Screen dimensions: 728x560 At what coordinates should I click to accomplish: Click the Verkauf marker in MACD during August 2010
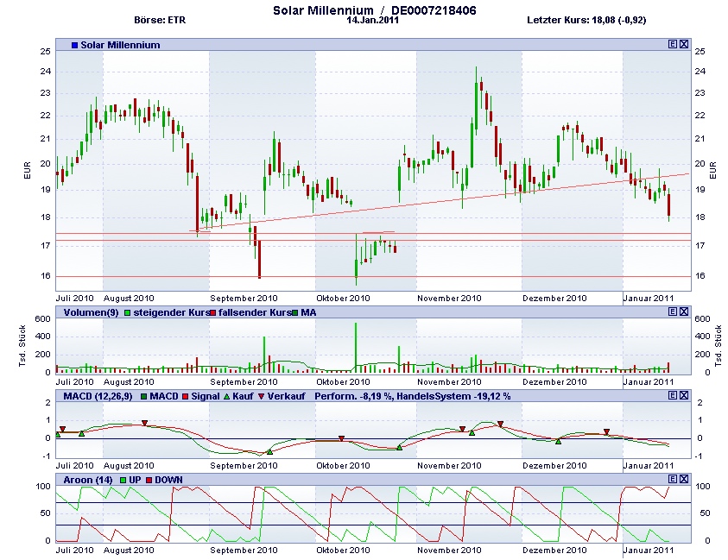point(145,423)
